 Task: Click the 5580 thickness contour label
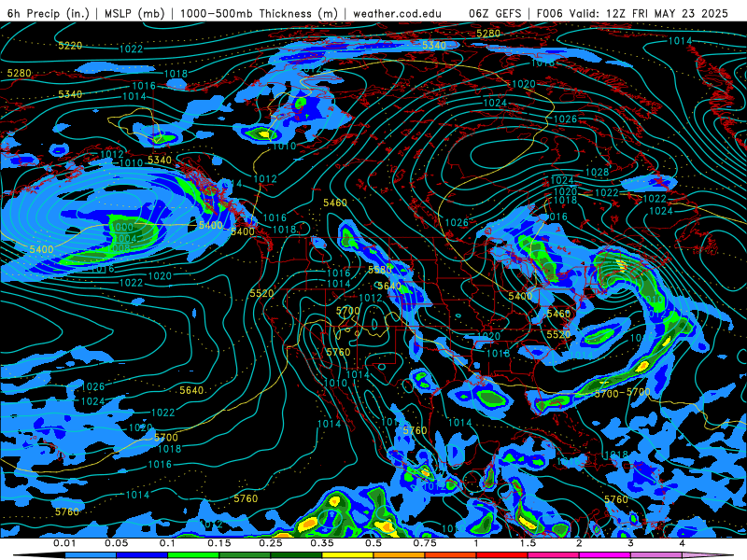pos(380,270)
